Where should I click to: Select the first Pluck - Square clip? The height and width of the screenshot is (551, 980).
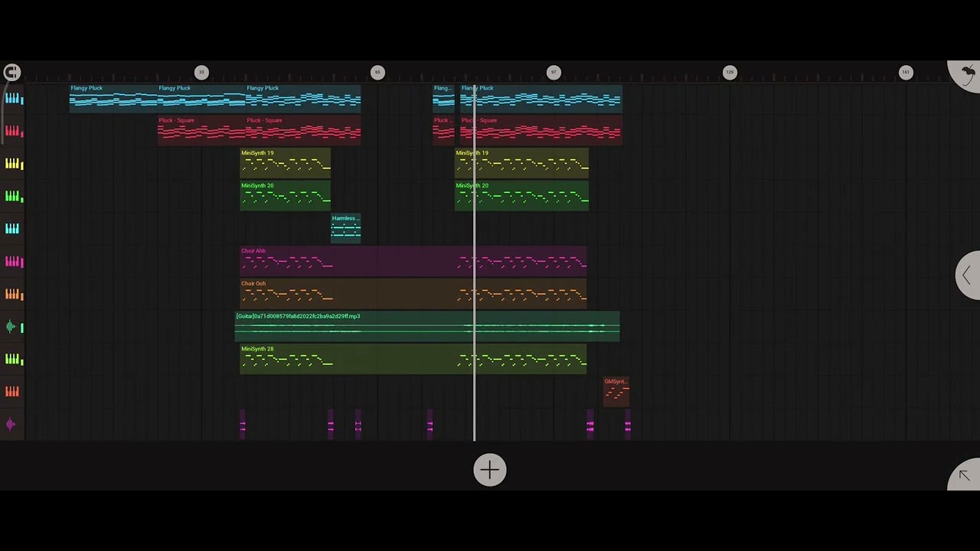(x=201, y=131)
